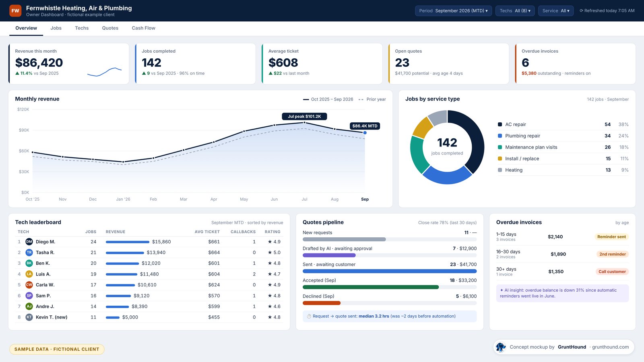Image resolution: width=644 pixels, height=362 pixels.
Task: Click the RATING column header
Action: point(272,232)
